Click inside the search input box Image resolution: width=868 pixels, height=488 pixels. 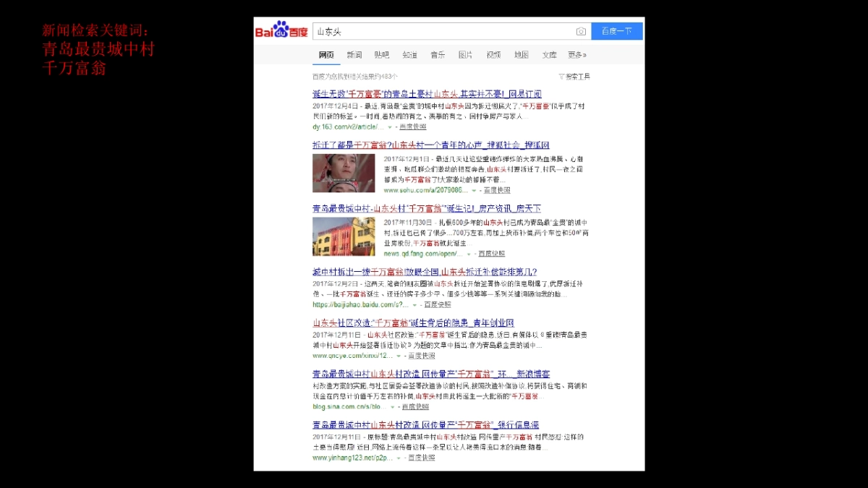point(434,31)
